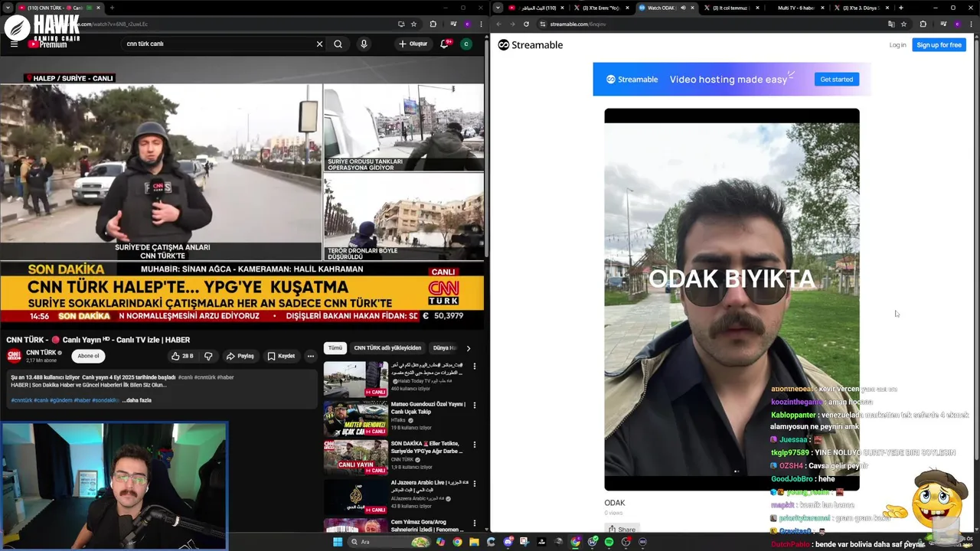Click Get started on the Streamable banner
The height and width of the screenshot is (551, 980).
837,80
